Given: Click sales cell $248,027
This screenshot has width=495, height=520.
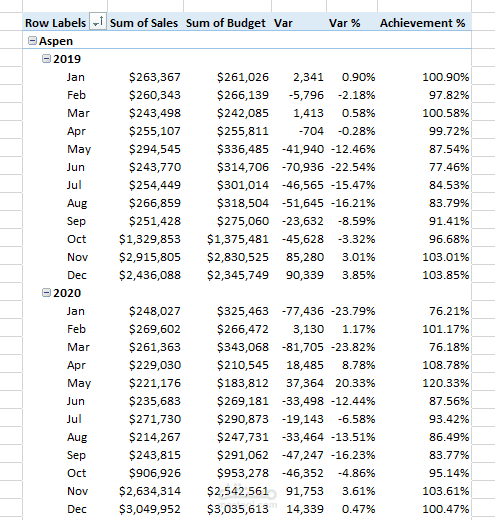Looking at the screenshot, I should click(155, 311).
